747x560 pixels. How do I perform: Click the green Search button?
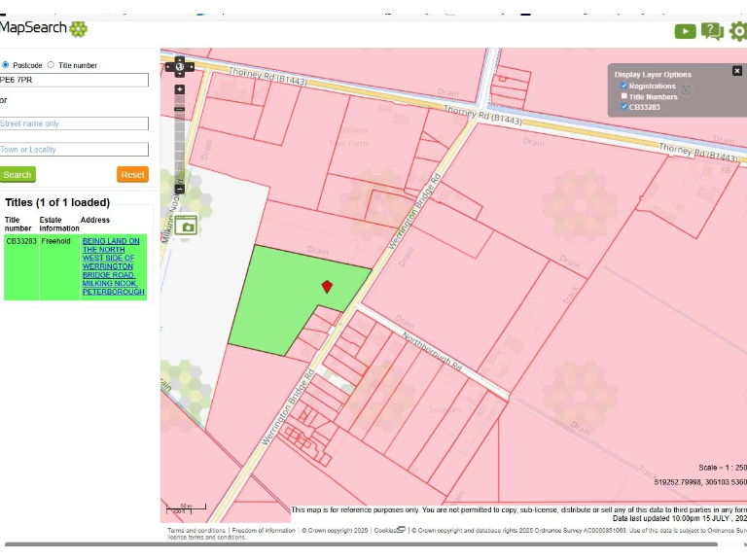coord(18,175)
